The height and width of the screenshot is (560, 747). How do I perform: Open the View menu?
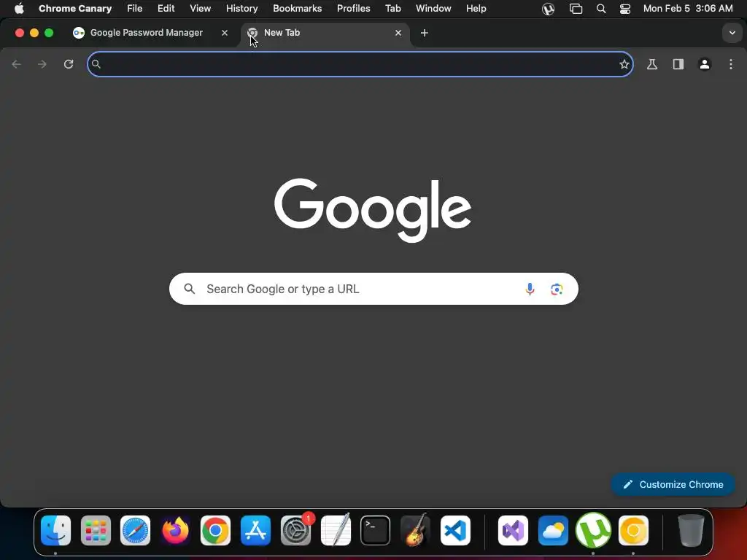click(201, 9)
